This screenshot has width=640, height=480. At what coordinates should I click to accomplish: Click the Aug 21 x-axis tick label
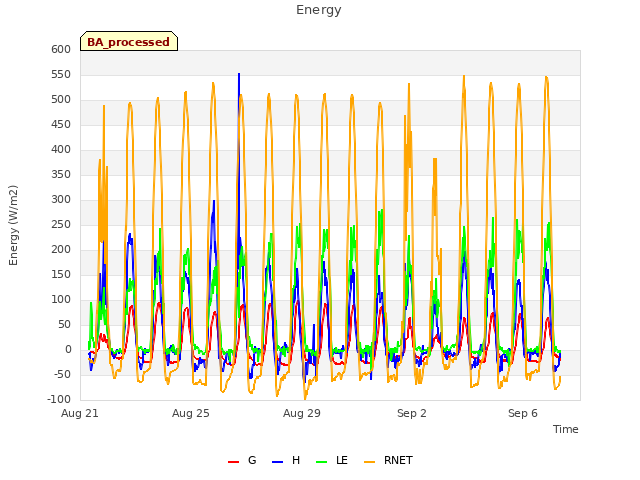(x=80, y=413)
